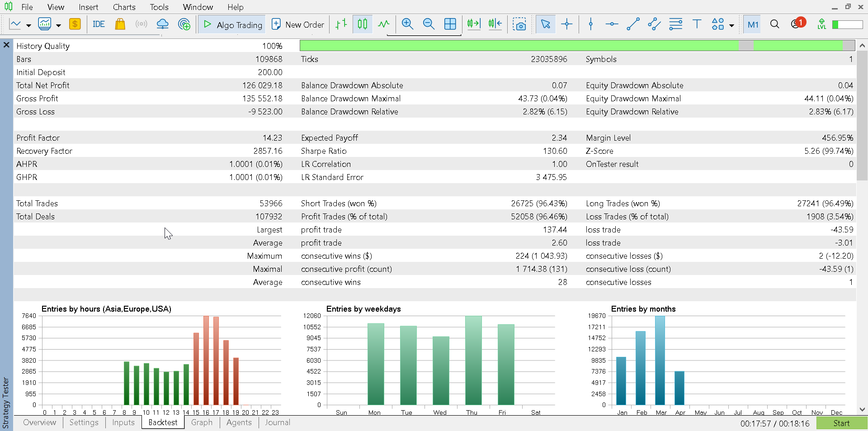The width and height of the screenshot is (868, 431).
Task: Select the Fibonacci retracement tool
Action: pos(675,24)
